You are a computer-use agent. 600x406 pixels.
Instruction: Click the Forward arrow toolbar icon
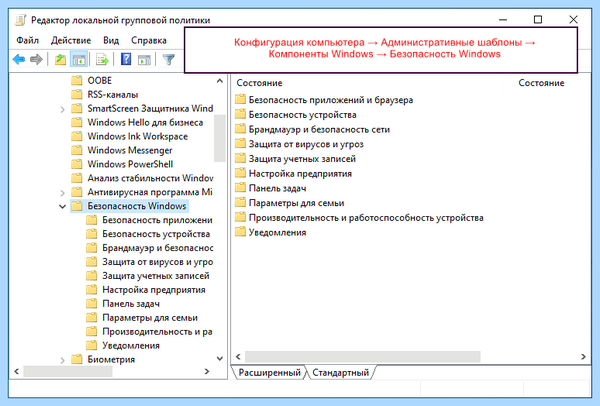(x=36, y=59)
